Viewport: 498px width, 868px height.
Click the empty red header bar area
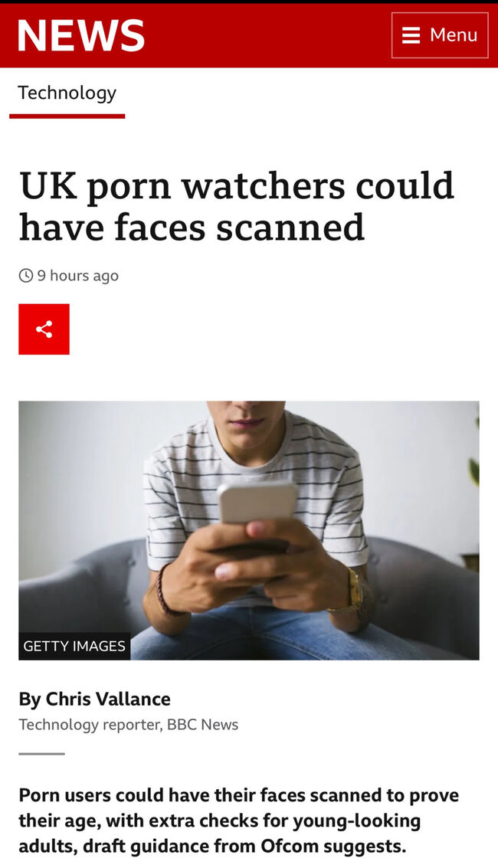click(x=266, y=35)
